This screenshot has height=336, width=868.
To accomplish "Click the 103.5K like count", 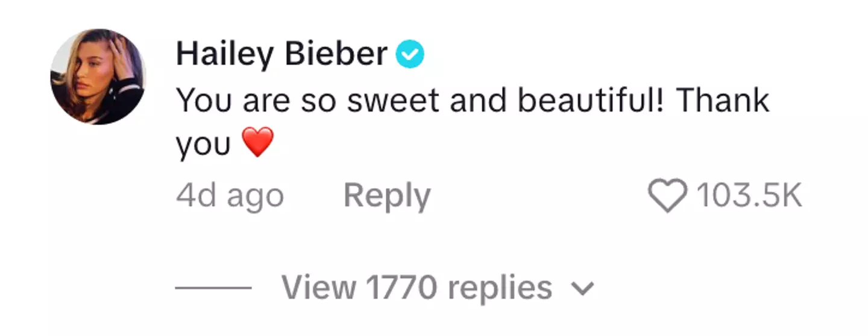I will point(749,196).
